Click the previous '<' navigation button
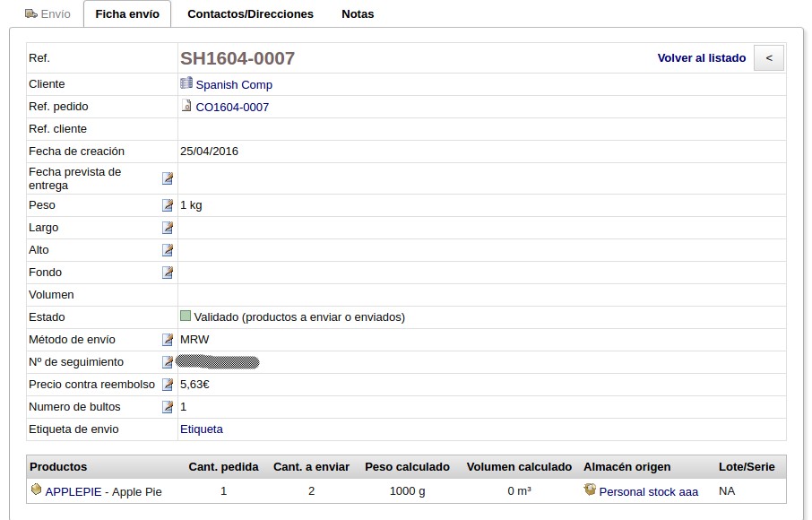 pyautogui.click(x=769, y=58)
